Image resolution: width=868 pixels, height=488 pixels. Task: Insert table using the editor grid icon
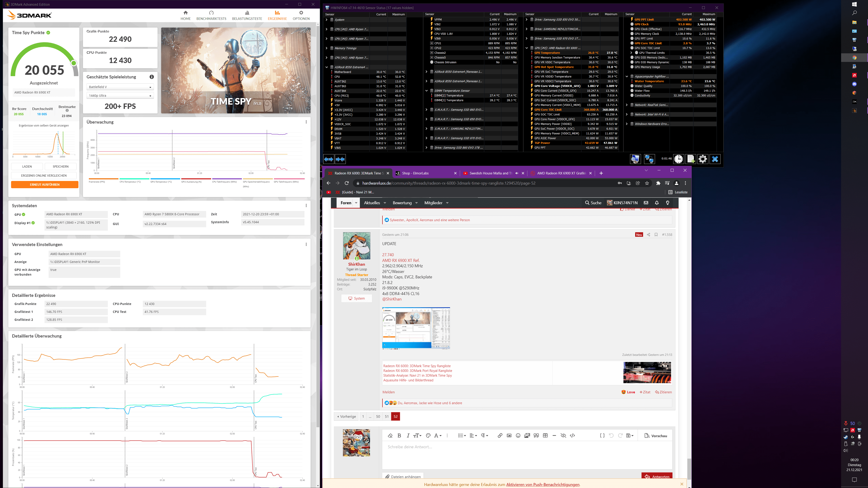pyautogui.click(x=545, y=435)
